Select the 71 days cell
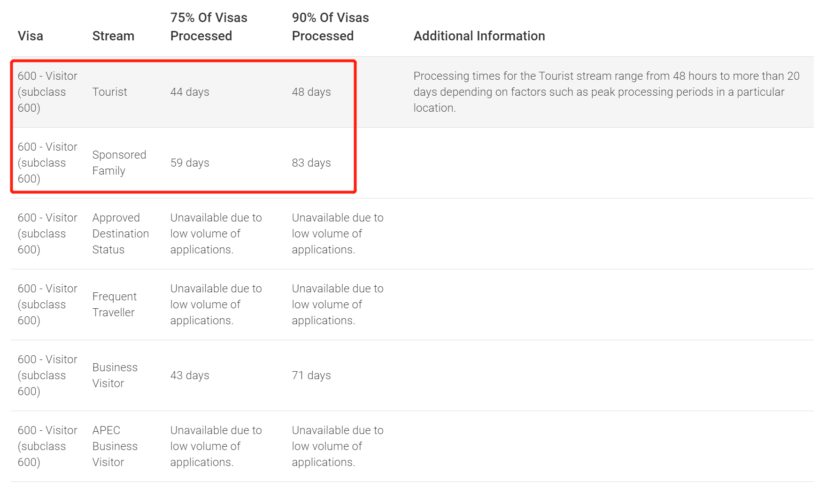This screenshot has width=834, height=504. coord(311,375)
